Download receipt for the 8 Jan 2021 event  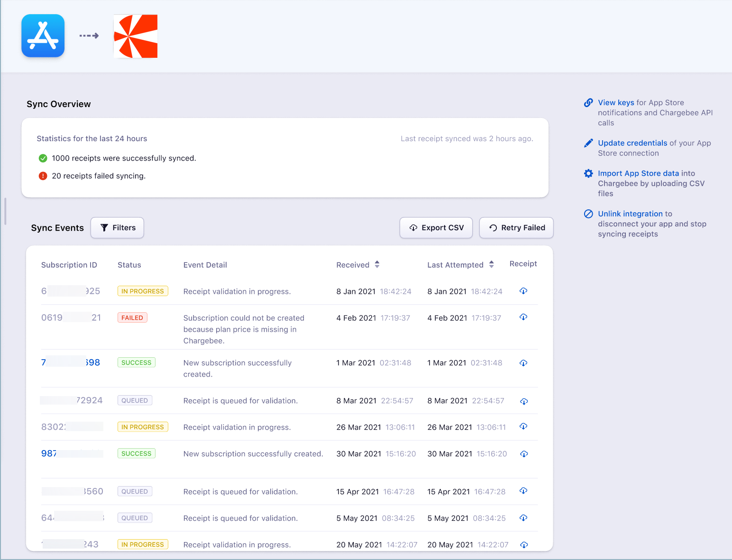523,291
